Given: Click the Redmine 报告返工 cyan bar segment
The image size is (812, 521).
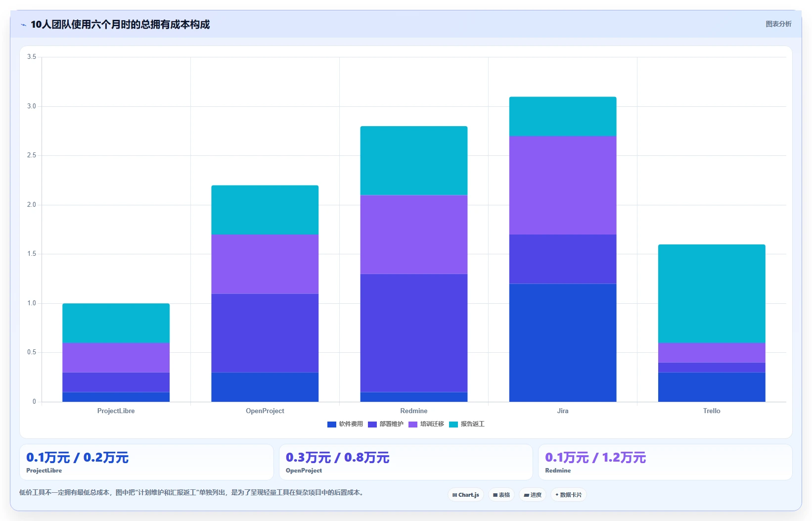Looking at the screenshot, I should click(x=414, y=161).
